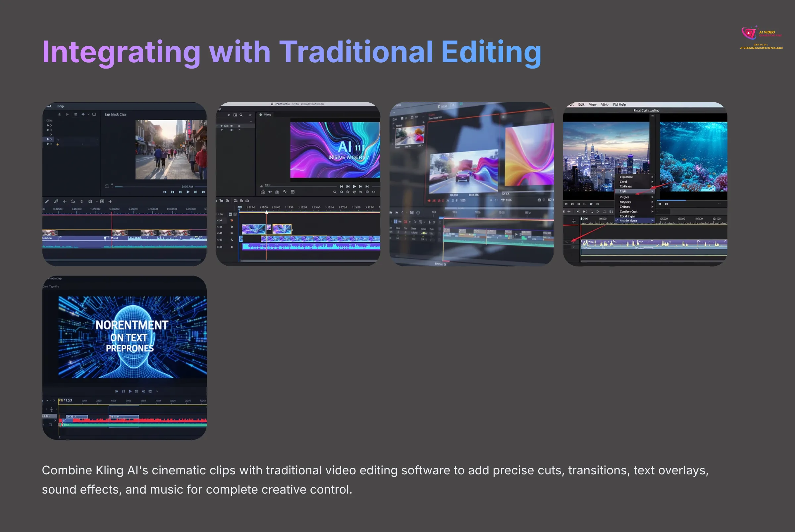795x532 pixels.
Task: Select the pencil tool above street-scene timeline
Action: [x=47, y=201]
